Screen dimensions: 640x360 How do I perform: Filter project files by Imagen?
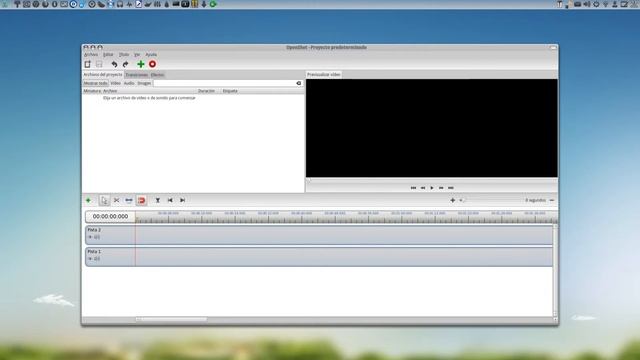click(144, 83)
